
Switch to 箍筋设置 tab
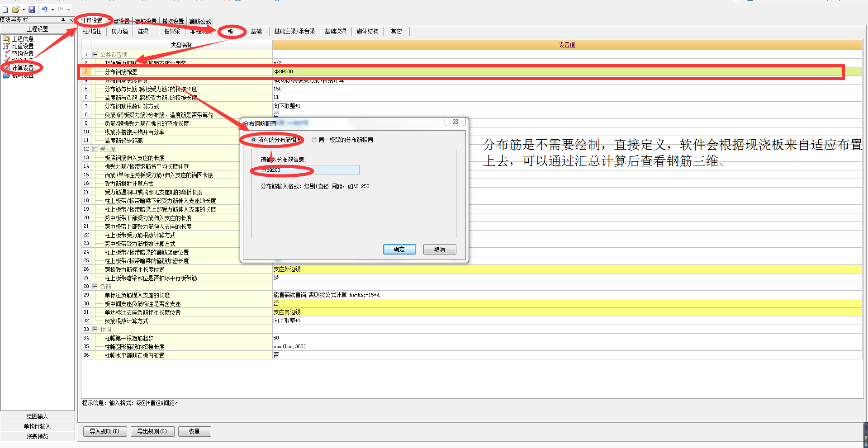pos(146,21)
